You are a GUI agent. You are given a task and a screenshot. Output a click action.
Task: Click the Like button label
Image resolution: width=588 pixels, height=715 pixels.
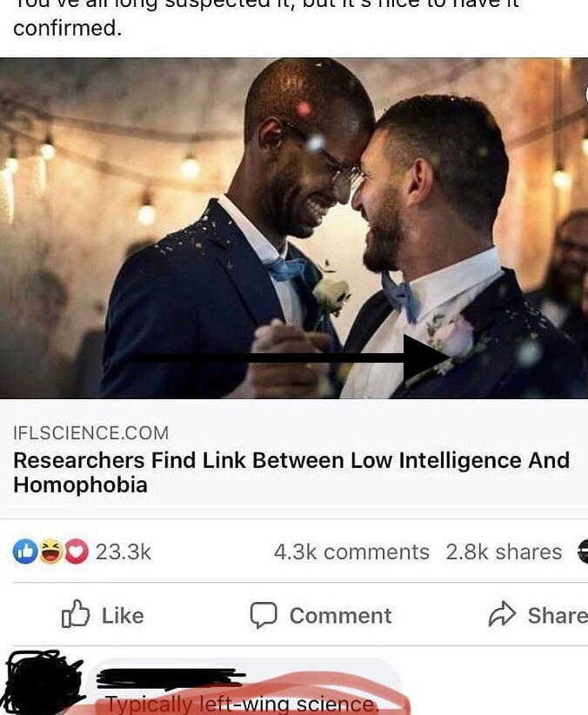pyautogui.click(x=123, y=616)
